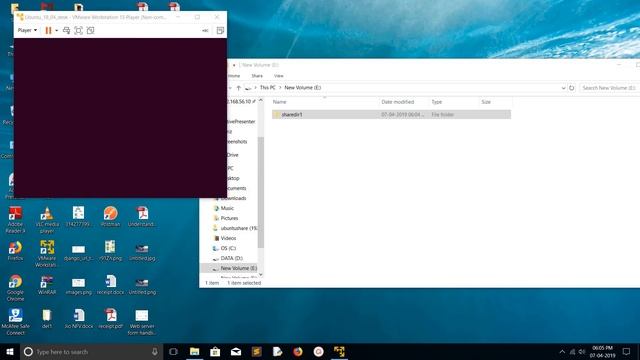Click inside the Ubuntu VM display area
This screenshot has height=360, width=640.
pos(120,118)
